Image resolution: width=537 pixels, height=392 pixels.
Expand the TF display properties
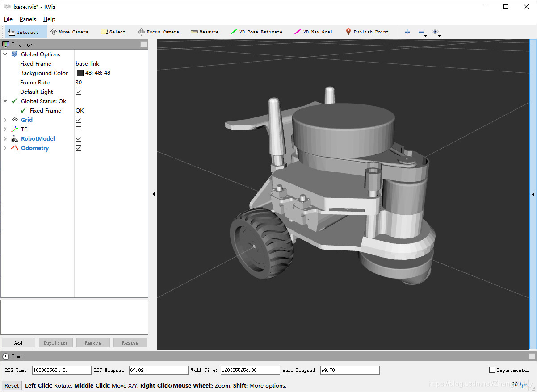tap(5, 129)
